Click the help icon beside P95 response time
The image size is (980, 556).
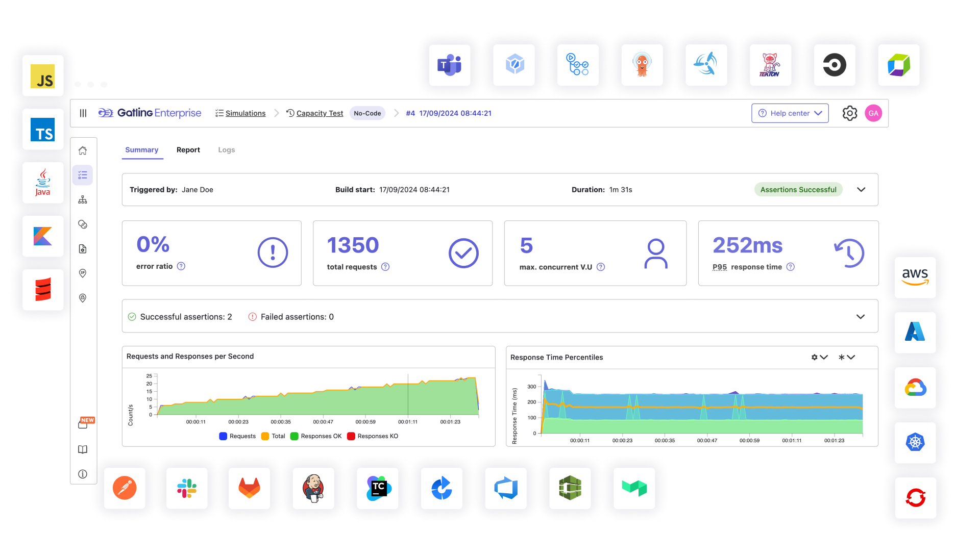pyautogui.click(x=791, y=267)
